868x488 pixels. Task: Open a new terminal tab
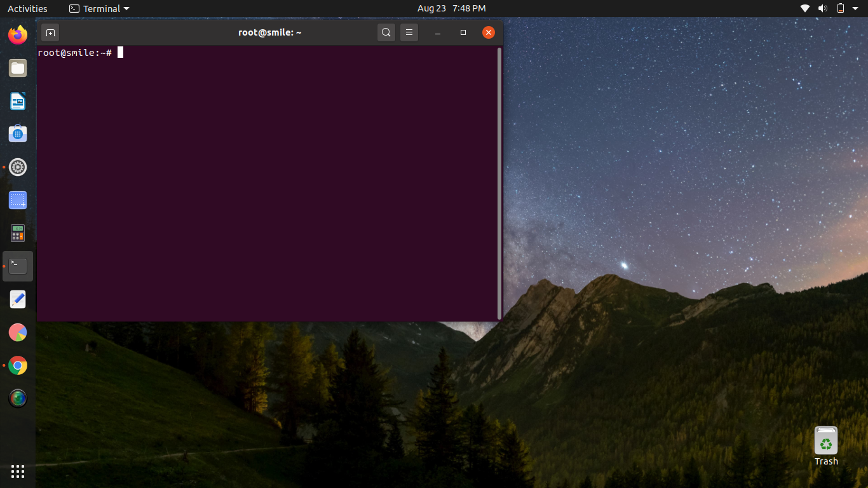tap(50, 32)
